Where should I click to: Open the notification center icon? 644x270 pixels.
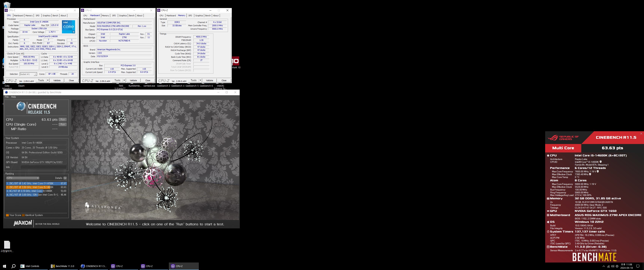click(x=638, y=266)
